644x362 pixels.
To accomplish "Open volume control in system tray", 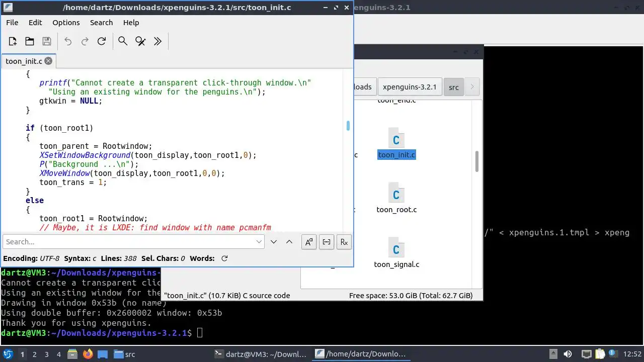I will (568, 354).
